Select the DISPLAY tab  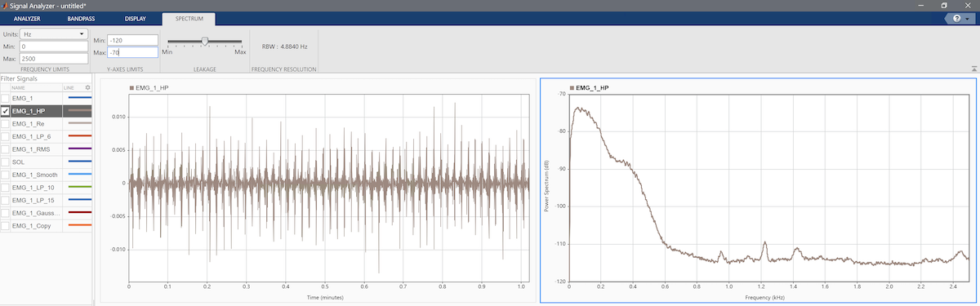point(136,18)
